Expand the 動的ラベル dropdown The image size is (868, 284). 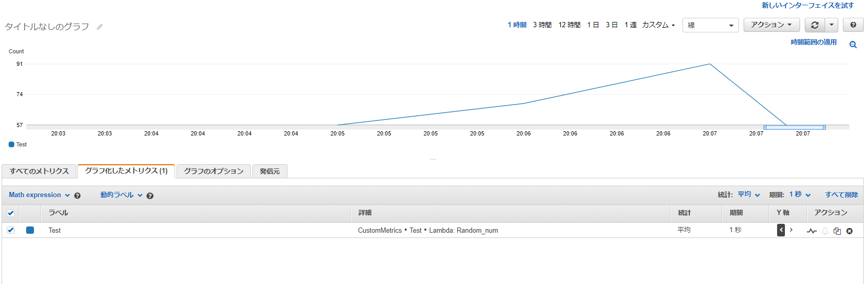pos(121,195)
